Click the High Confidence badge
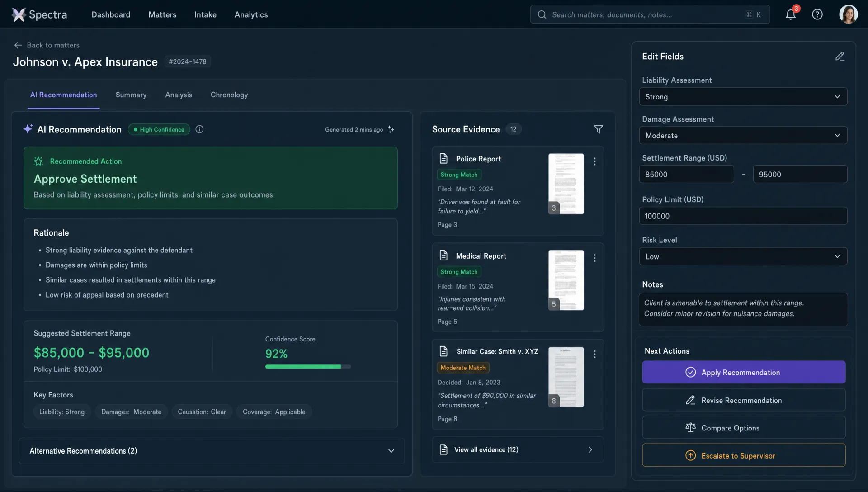The image size is (868, 492). (159, 129)
